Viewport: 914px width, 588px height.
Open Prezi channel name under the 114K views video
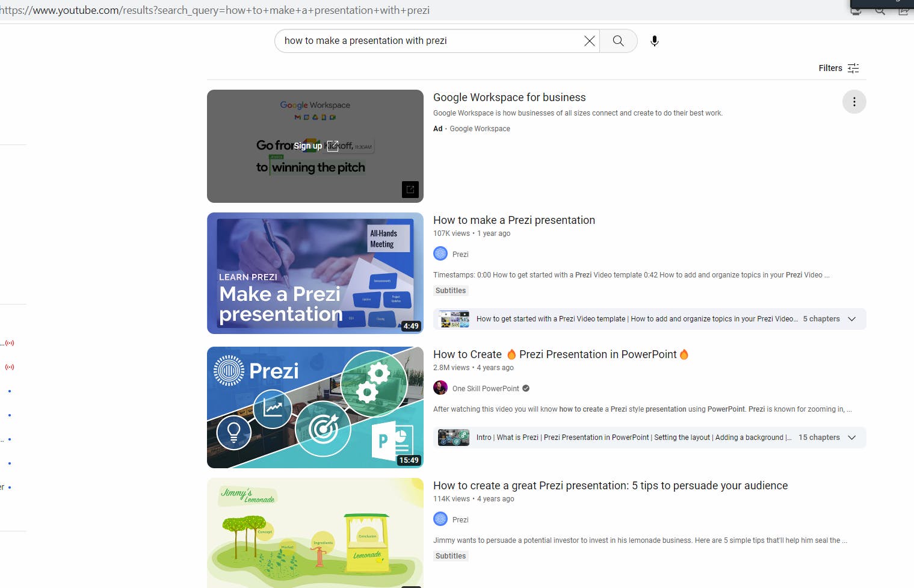tap(460, 520)
